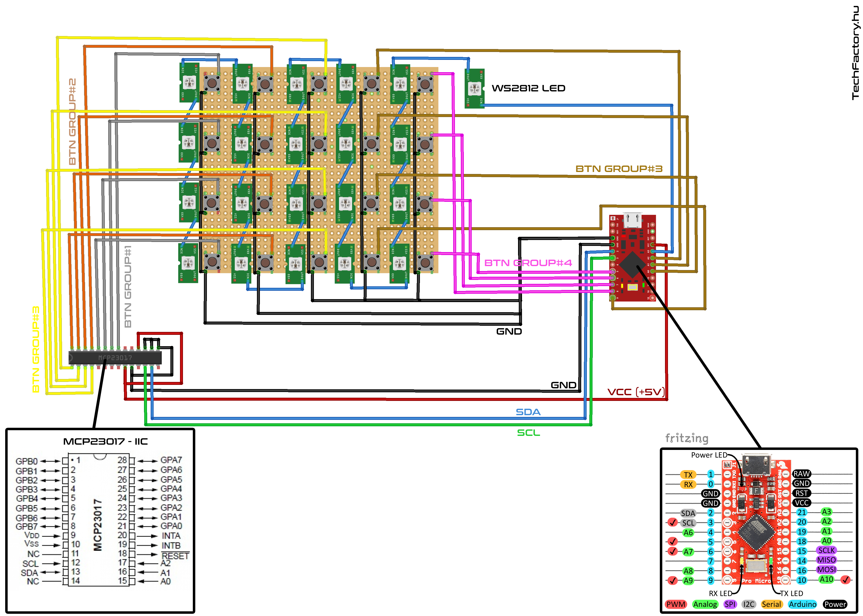The width and height of the screenshot is (863, 616).
Task: Click the red checkmark next to SCL pin
Action: tap(673, 523)
